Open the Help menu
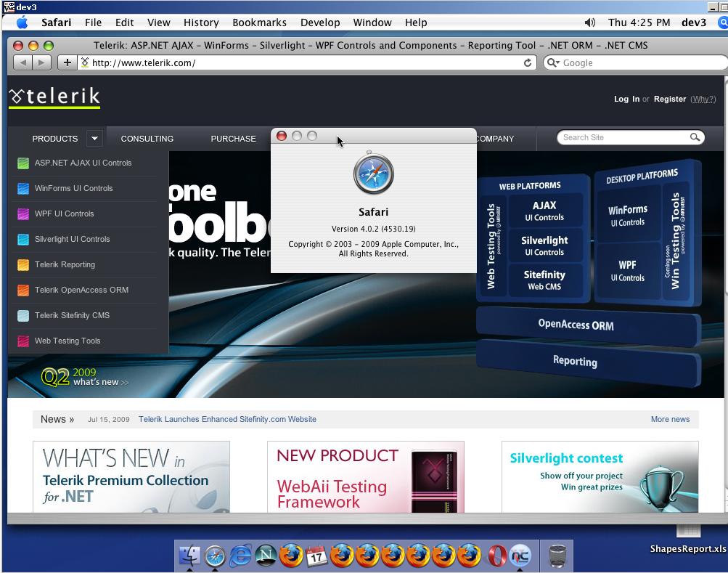 (416, 23)
